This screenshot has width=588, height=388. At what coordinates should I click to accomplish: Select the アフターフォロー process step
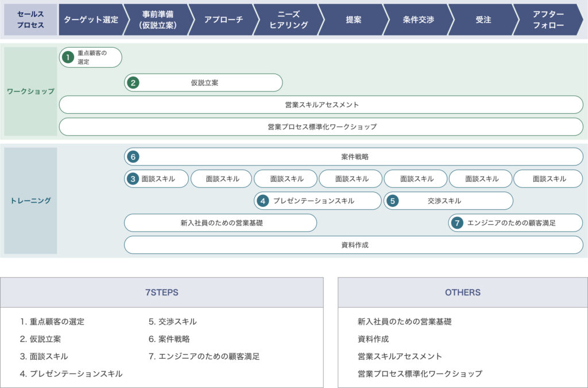548,20
